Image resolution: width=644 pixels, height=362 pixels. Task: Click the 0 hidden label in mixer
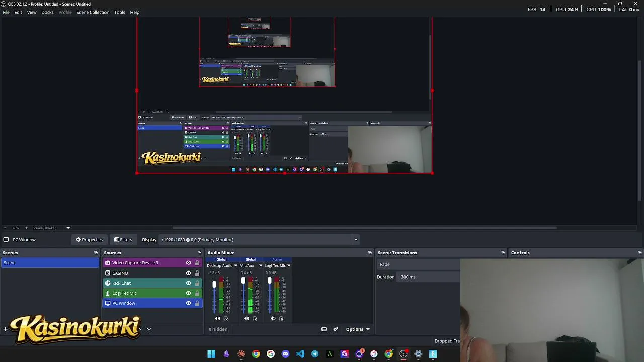[x=218, y=329]
